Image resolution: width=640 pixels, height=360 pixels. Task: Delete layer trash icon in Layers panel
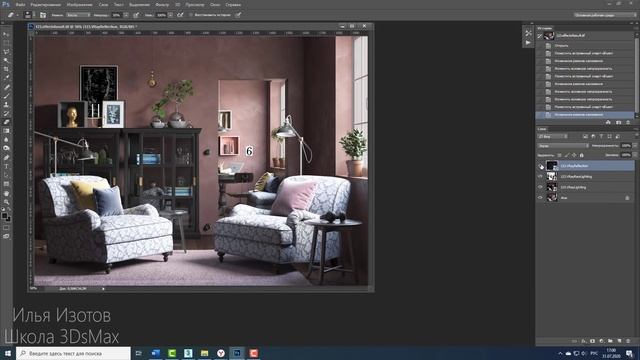tap(629, 341)
